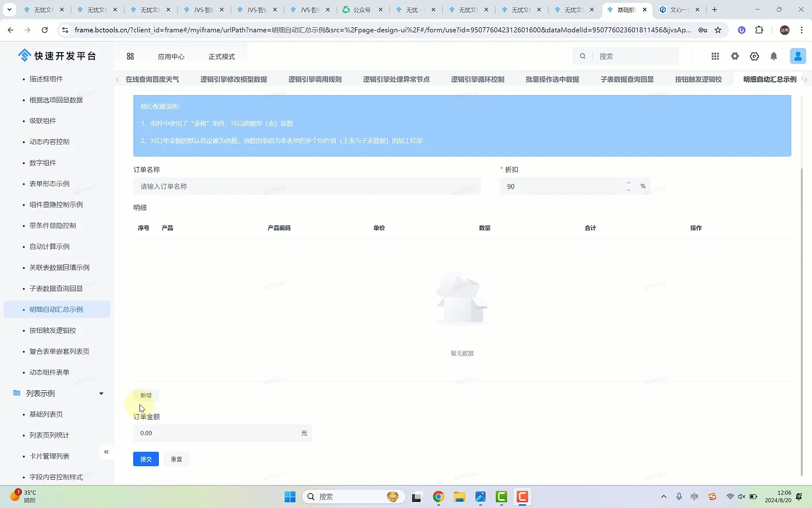Screen dimensions: 812x508
Task: Open 级联组件 in the sidebar
Action: click(43, 121)
